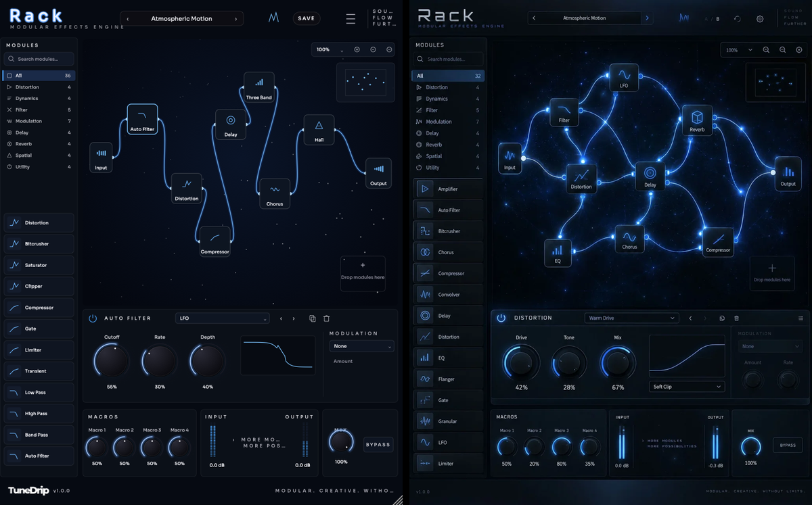Pick Granular from right window module list
The height and width of the screenshot is (505, 812).
(449, 421)
